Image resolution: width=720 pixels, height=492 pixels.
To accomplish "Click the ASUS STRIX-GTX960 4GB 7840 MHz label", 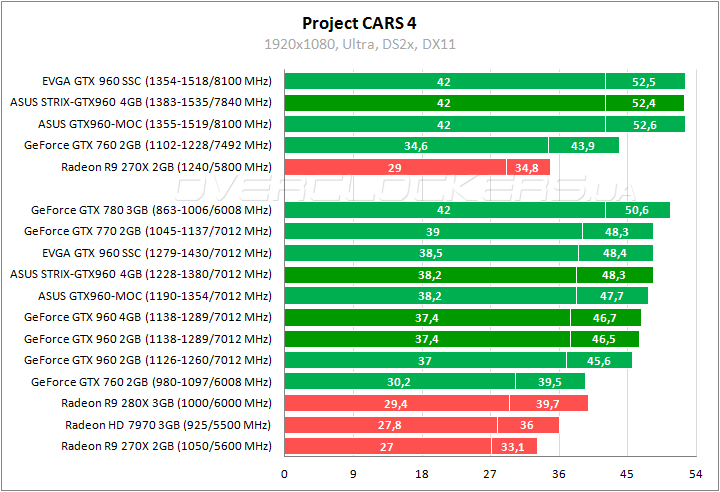I will click(141, 102).
